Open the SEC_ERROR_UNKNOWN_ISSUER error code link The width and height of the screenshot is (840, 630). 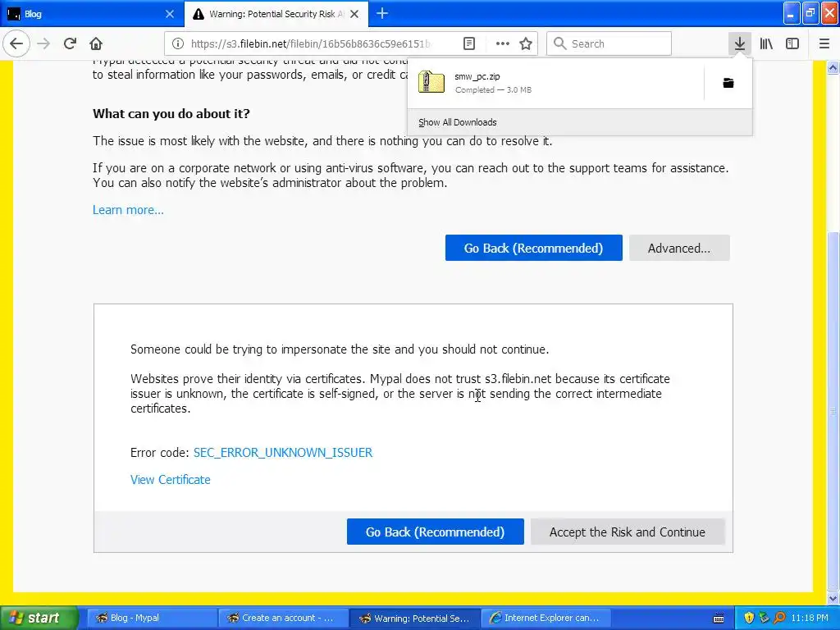pyautogui.click(x=283, y=453)
